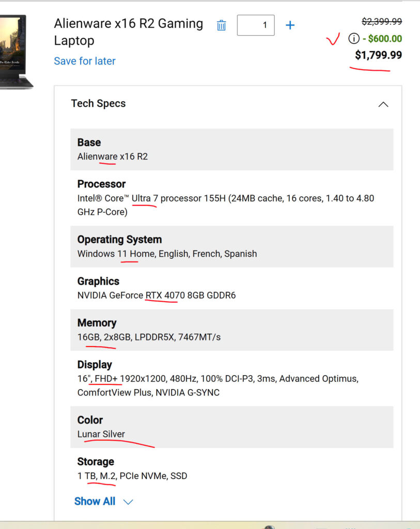Click the struck-through $2,399.99 price
This screenshot has width=420, height=529.
[382, 22]
